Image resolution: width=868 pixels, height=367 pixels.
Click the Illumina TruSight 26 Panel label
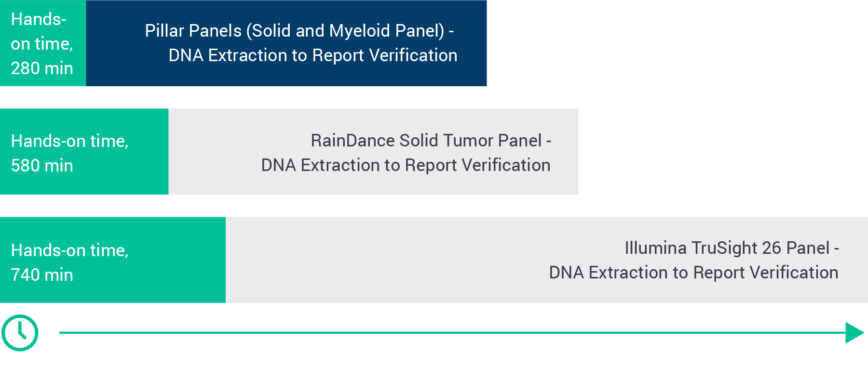[x=732, y=248]
